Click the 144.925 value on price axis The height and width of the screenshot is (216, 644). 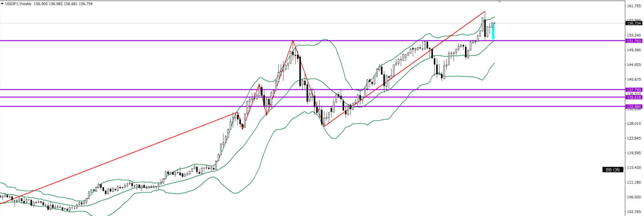click(x=634, y=65)
